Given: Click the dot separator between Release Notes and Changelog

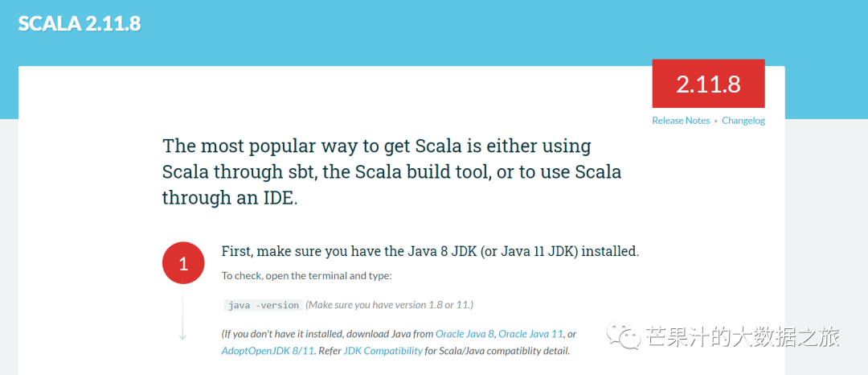Looking at the screenshot, I should point(716,122).
